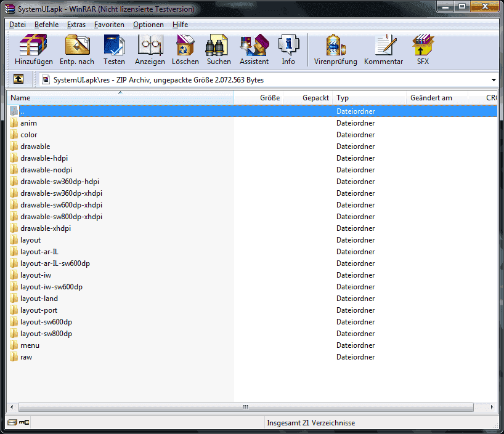Expand the address bar path dropdown

[x=494, y=79]
